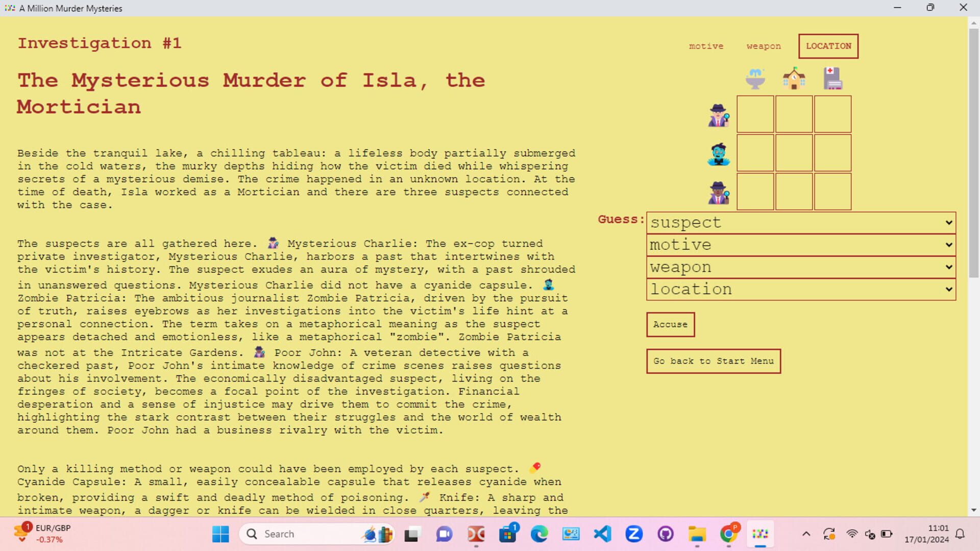
Task: Click the fountain location icon above the grid
Action: (x=755, y=78)
